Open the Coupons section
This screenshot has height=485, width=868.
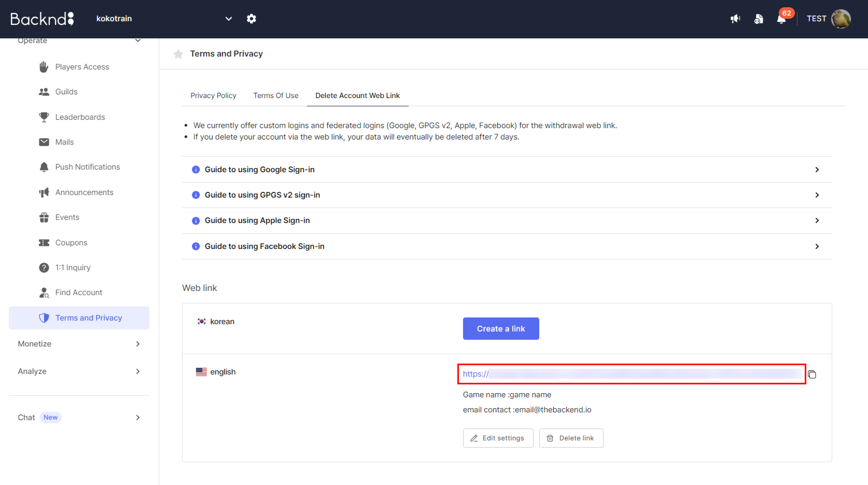71,242
